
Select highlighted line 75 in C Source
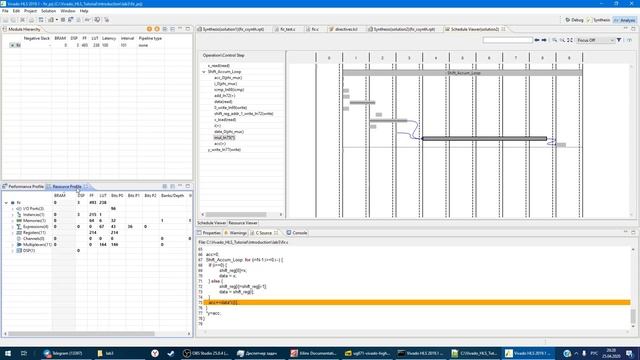click(x=417, y=302)
